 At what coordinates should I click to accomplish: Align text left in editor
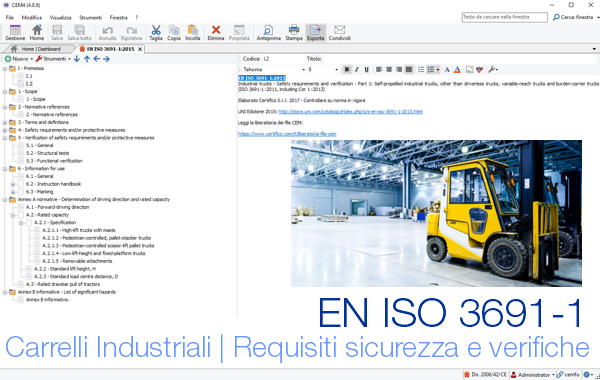tap(379, 70)
